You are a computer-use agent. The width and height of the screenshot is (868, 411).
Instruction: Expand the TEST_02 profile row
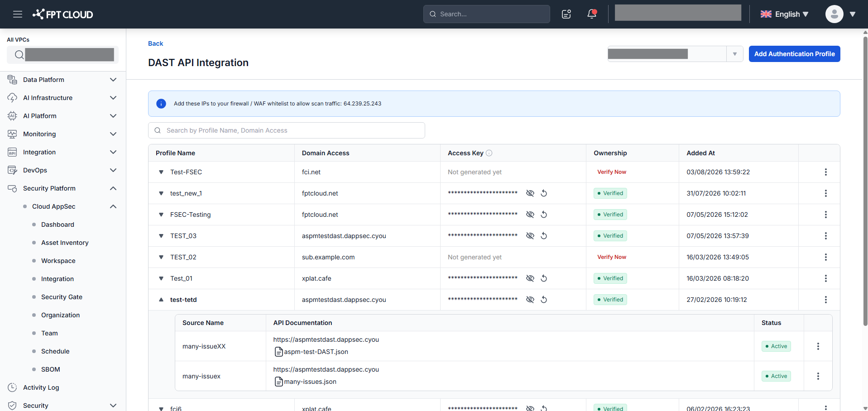[x=161, y=257]
